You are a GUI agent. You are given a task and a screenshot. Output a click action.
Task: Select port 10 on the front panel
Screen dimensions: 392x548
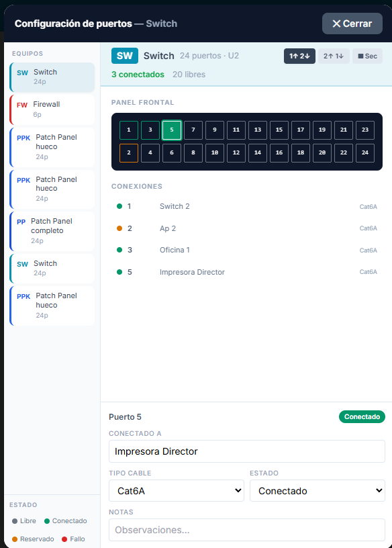[215, 153]
